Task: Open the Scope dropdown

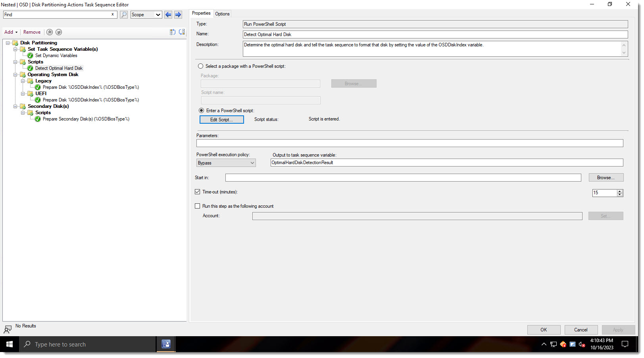Action: (146, 15)
